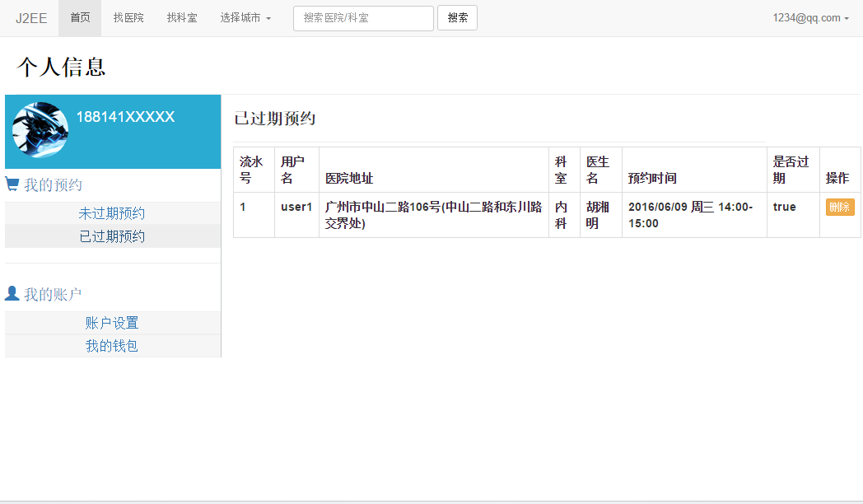This screenshot has height=504, width=863.
Task: Click the 操作 column header
Action: [840, 170]
